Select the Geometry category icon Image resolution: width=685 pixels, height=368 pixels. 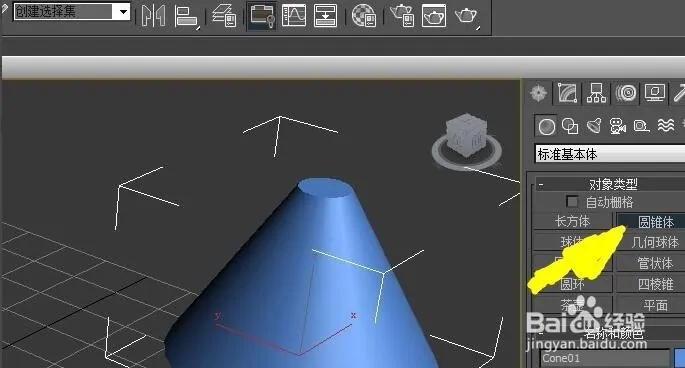[547, 126]
